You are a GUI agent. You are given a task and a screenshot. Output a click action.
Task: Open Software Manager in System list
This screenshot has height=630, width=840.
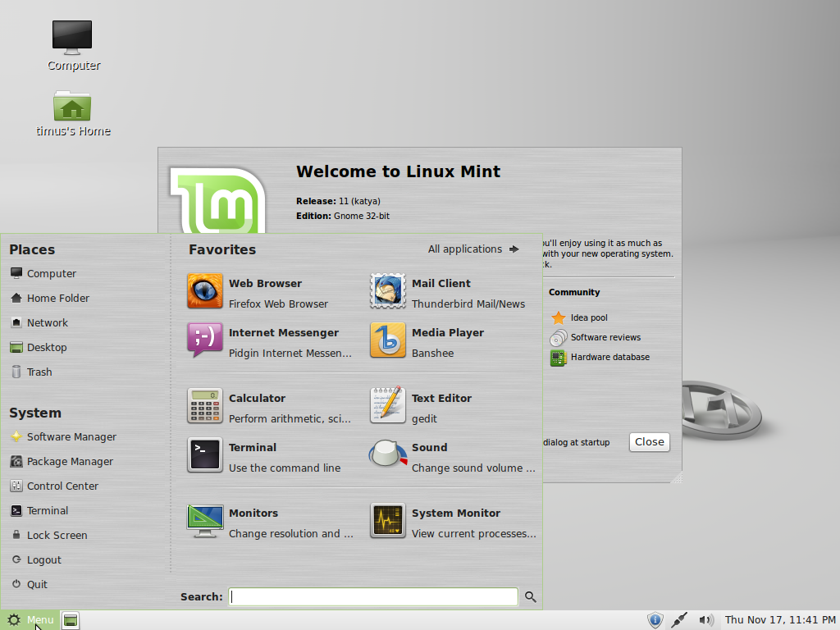click(63, 436)
